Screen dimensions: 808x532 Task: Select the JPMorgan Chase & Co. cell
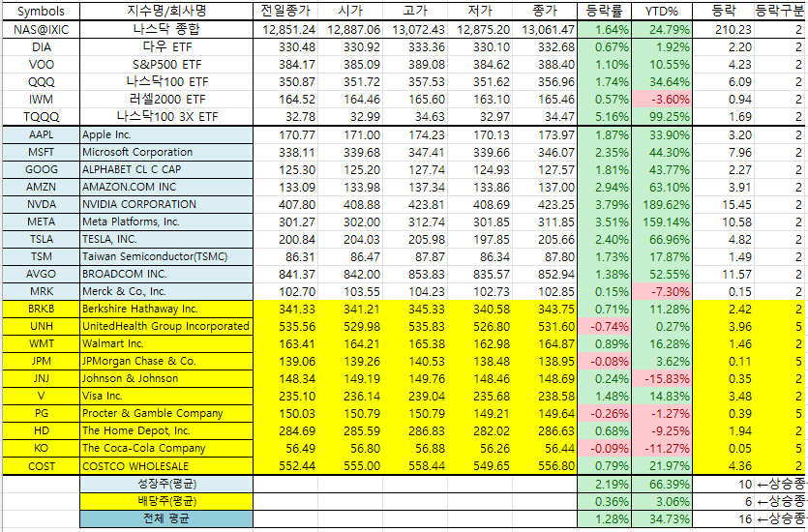click(166, 361)
